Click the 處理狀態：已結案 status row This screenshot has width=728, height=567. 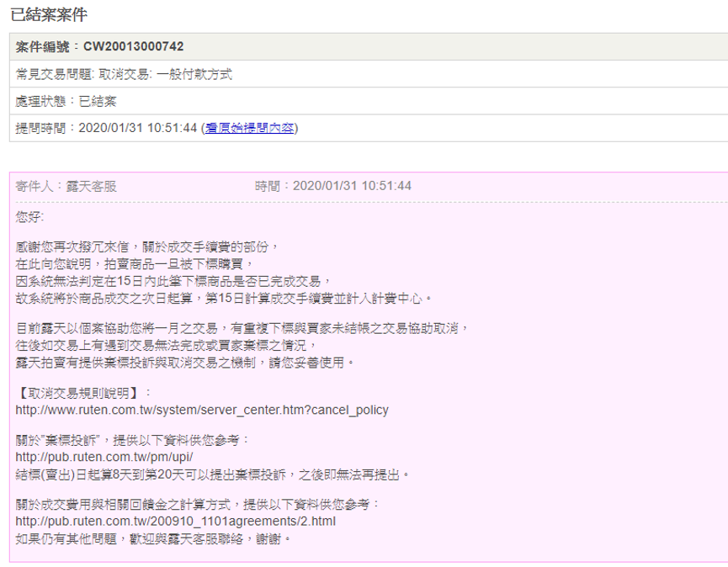pyautogui.click(x=369, y=101)
